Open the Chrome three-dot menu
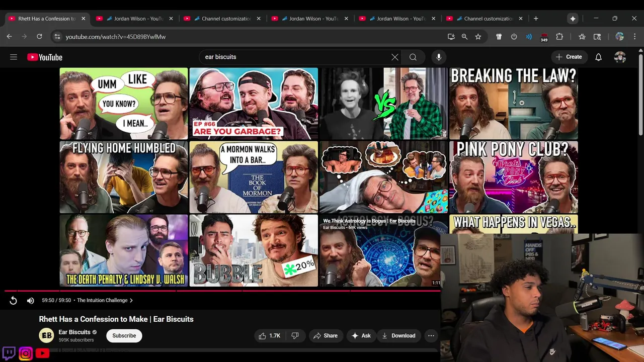The width and height of the screenshot is (644, 362). [x=634, y=37]
